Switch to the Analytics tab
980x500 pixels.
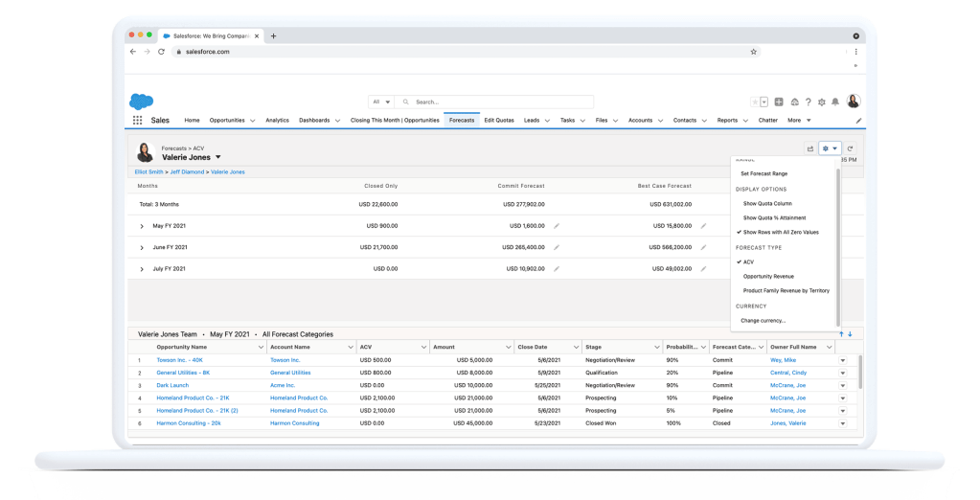[277, 121]
